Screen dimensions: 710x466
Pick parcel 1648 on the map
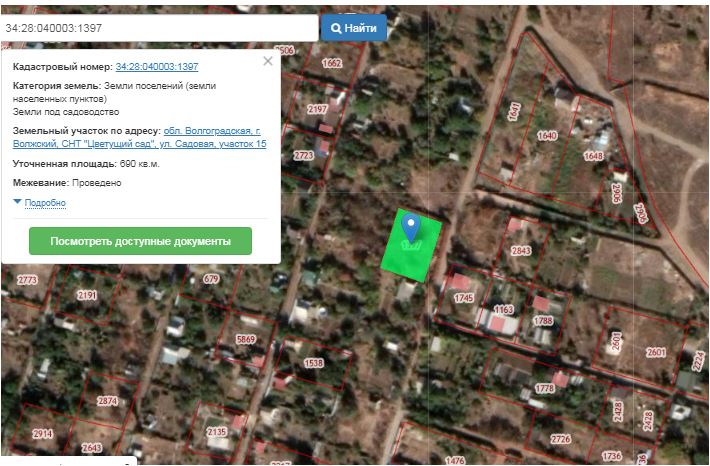pyautogui.click(x=593, y=155)
